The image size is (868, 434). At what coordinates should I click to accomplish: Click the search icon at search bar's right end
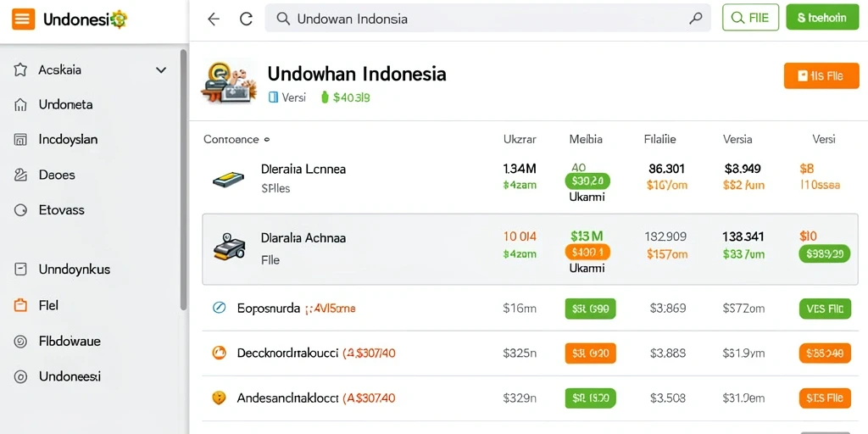coord(695,19)
